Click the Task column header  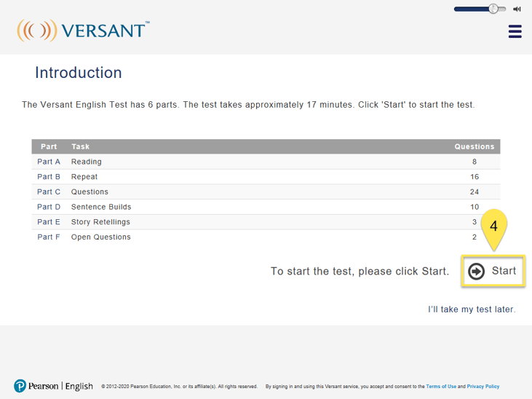coord(80,146)
